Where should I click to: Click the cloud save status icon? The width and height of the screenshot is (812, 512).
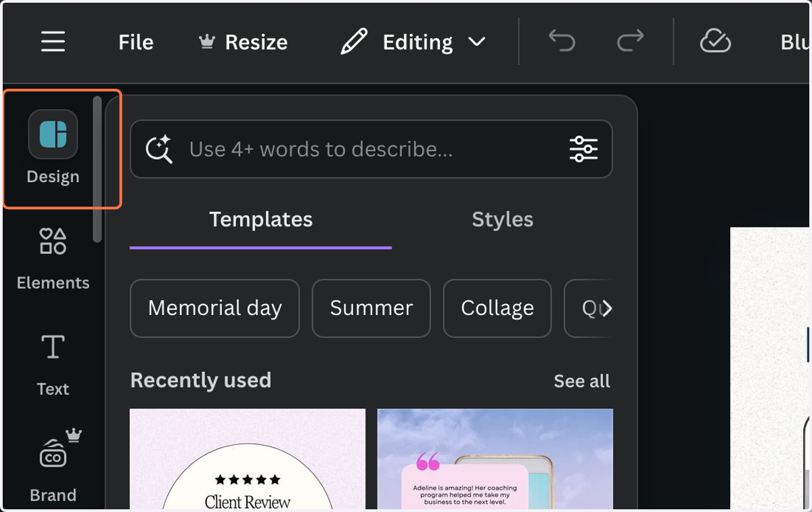[715, 42]
